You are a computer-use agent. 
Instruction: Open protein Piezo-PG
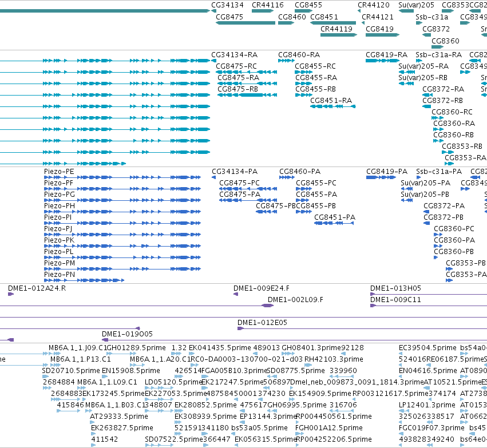point(60,195)
